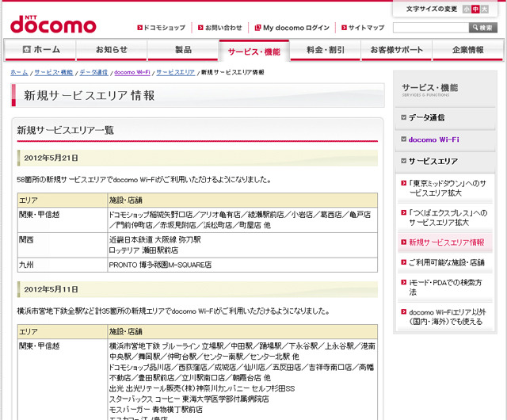The image size is (507, 420).
Task: Open sidebar 新規サービスエリア情報 link
Action: click(447, 242)
